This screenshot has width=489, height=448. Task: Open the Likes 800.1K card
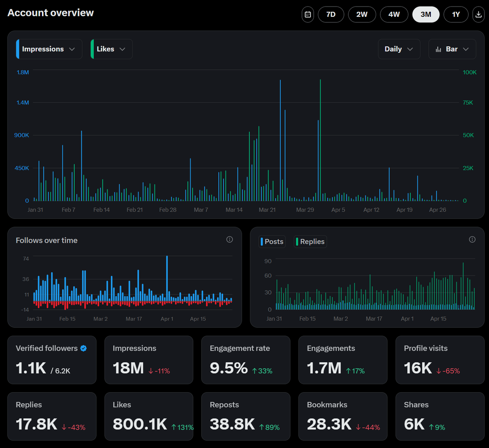(x=149, y=416)
